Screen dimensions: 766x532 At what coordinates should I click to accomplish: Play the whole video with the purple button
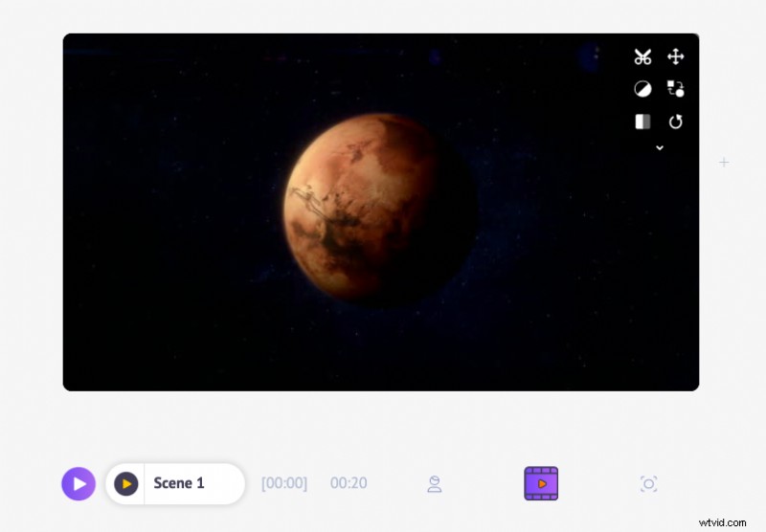pyautogui.click(x=79, y=484)
